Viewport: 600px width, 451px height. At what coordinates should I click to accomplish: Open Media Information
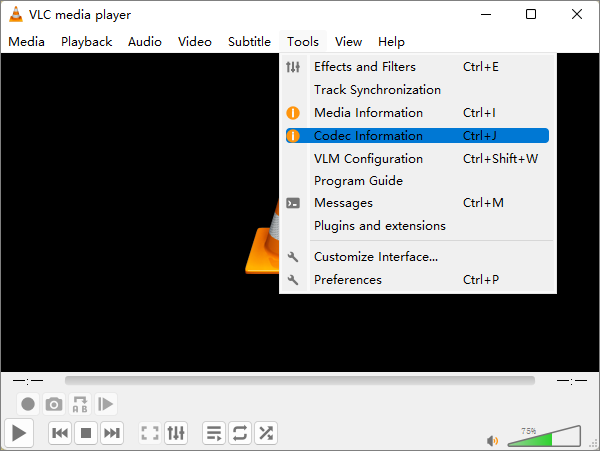coord(417,113)
